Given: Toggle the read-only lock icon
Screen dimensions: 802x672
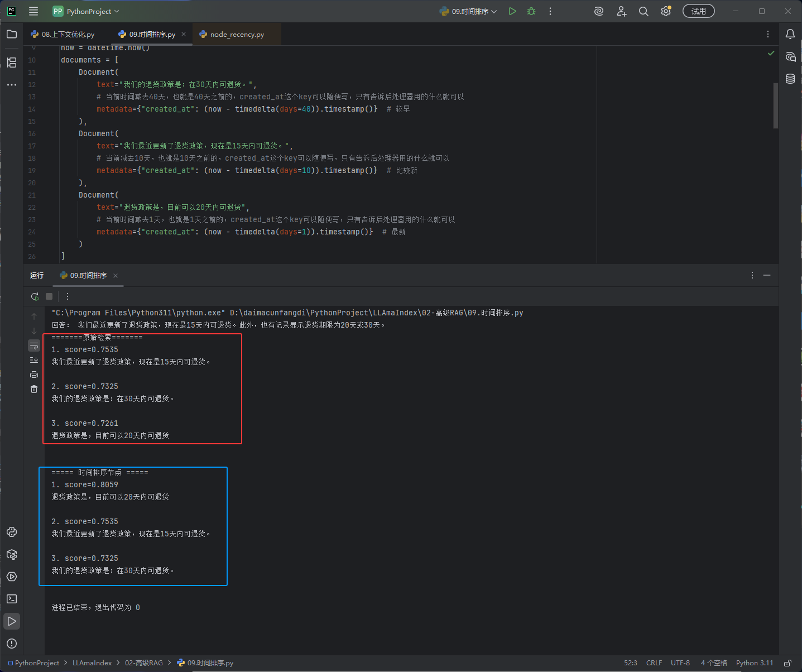Looking at the screenshot, I should (x=787, y=663).
